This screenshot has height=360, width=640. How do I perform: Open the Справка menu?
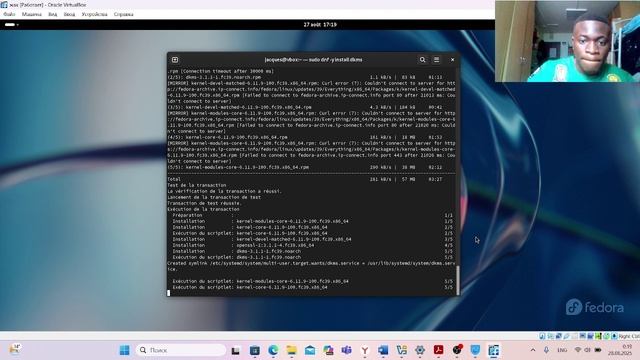pos(124,14)
